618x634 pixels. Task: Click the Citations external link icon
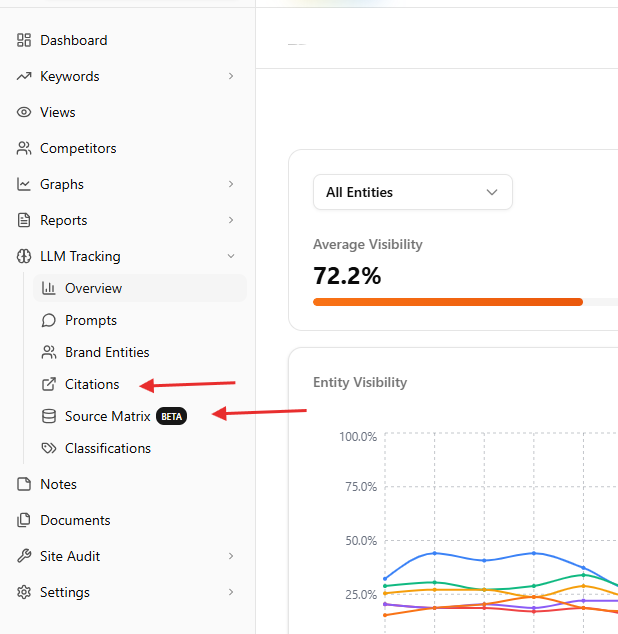pyautogui.click(x=48, y=384)
